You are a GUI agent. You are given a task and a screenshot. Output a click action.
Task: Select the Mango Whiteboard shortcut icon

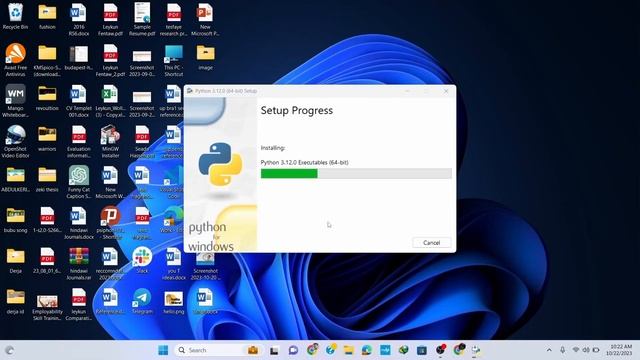pos(16,101)
